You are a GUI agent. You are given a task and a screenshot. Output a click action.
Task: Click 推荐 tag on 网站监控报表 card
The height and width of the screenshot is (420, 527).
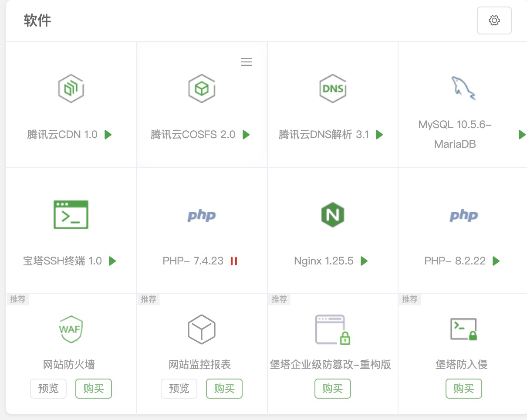[149, 299]
